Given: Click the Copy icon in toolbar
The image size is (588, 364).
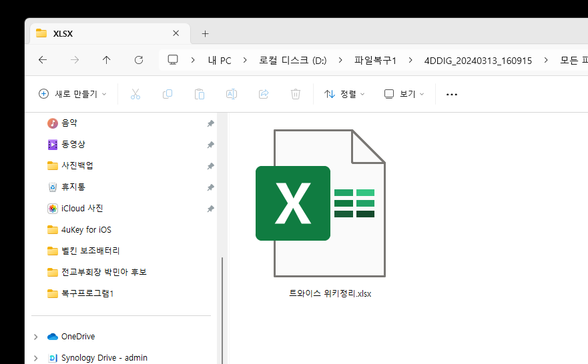Looking at the screenshot, I should point(168,94).
